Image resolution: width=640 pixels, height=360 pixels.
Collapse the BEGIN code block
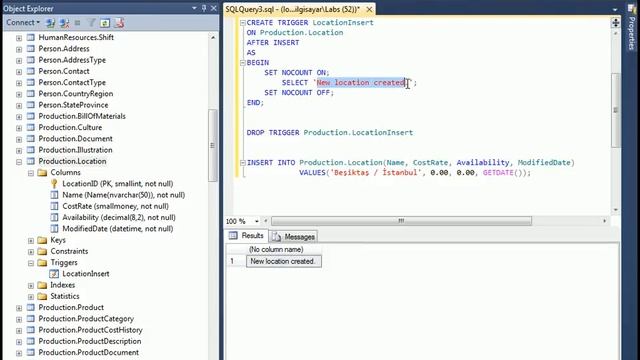click(x=242, y=63)
